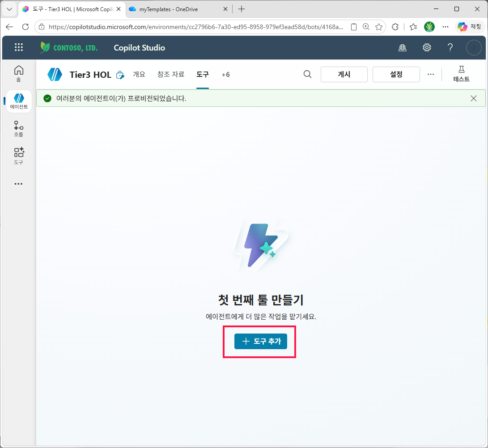This screenshot has width=488, height=448.
Task: Open browser extensions puzzle icon
Action: point(395,27)
